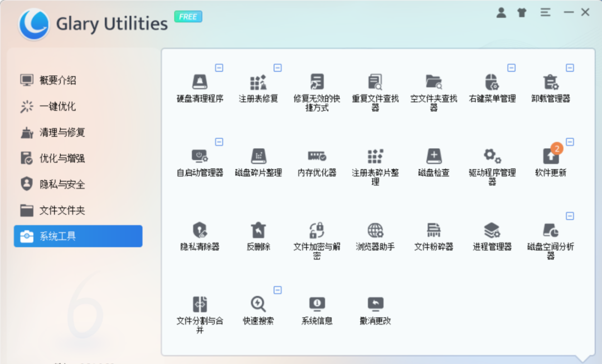This screenshot has width=602, height=364.
Task: Launch 注册表修复 registry repair
Action: pyautogui.click(x=259, y=88)
